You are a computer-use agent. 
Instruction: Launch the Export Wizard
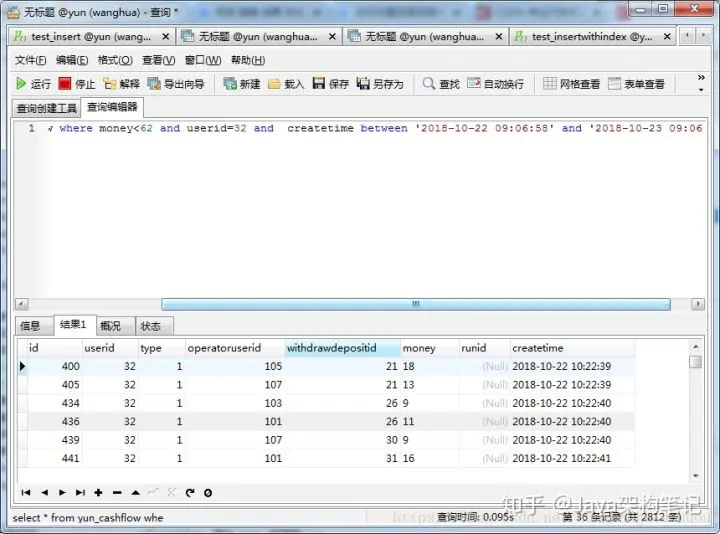click(x=176, y=84)
